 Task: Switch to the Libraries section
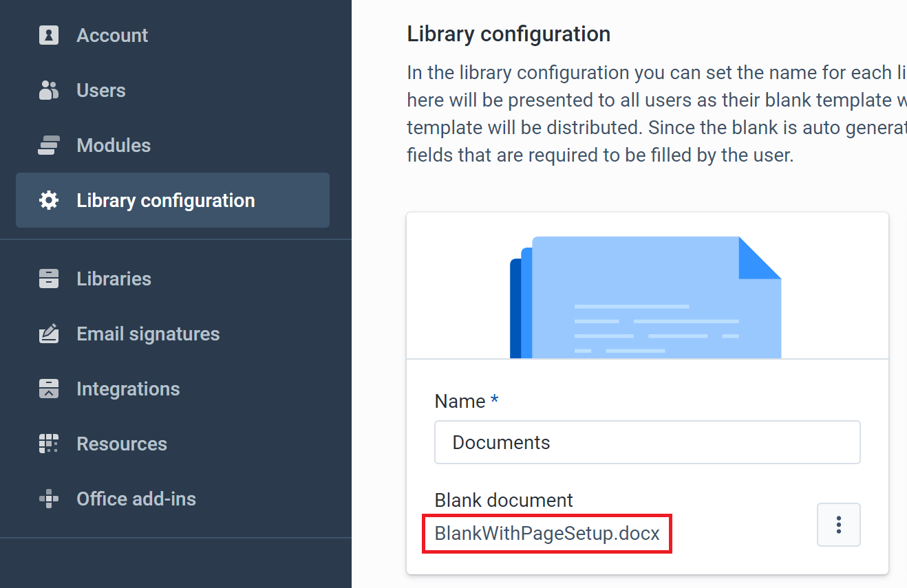(x=114, y=279)
